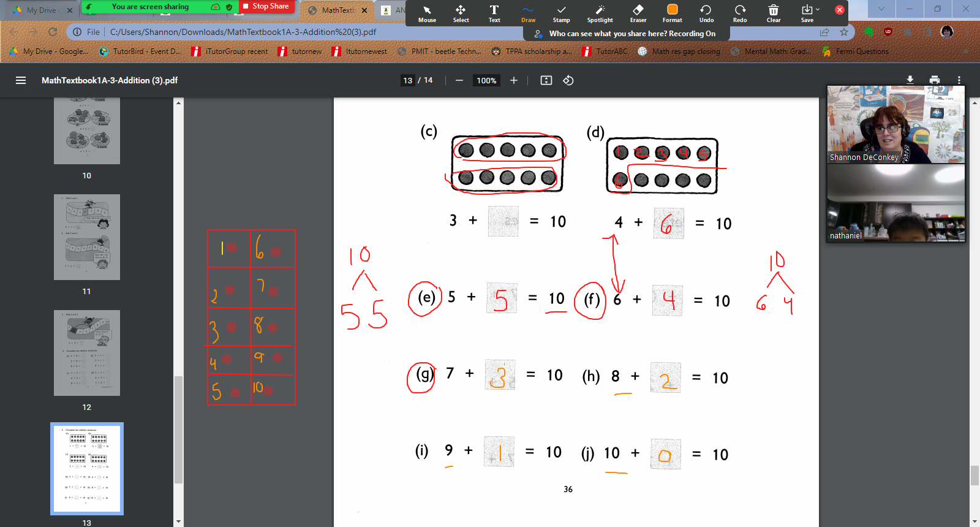Enable the Spotlight tool
This screenshot has height=527, width=980.
point(600,13)
